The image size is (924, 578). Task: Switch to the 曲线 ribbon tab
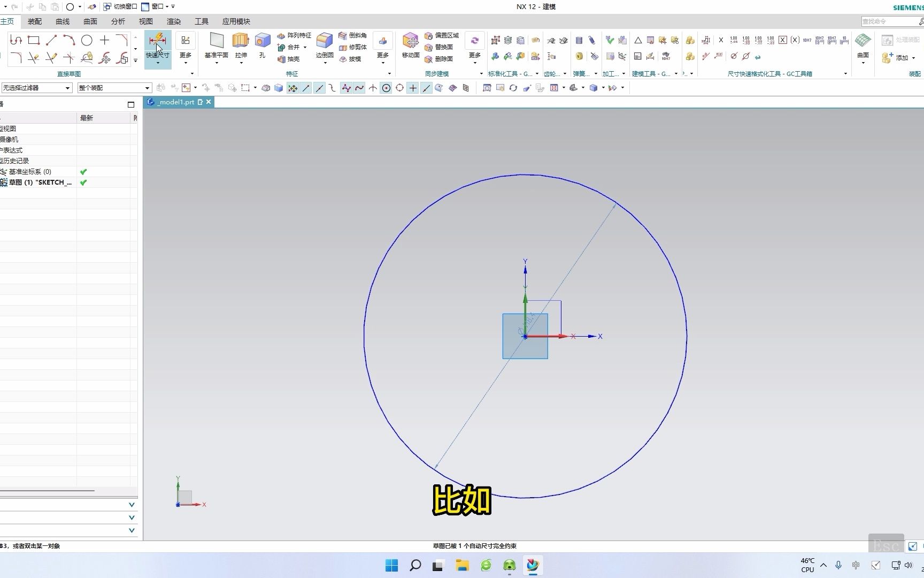[63, 21]
